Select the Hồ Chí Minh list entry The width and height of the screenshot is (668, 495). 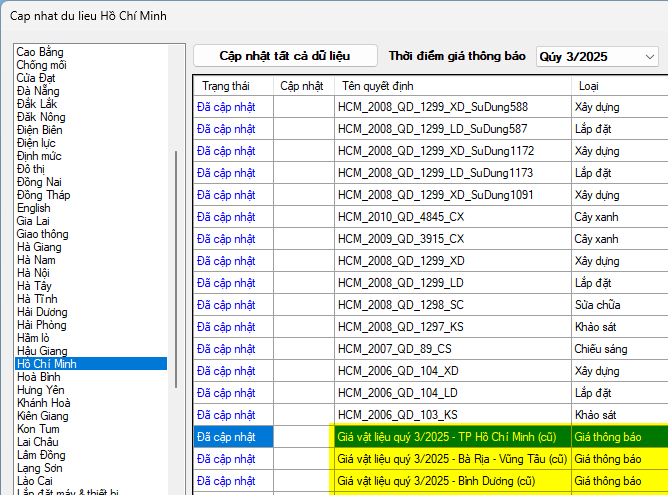[46, 364]
